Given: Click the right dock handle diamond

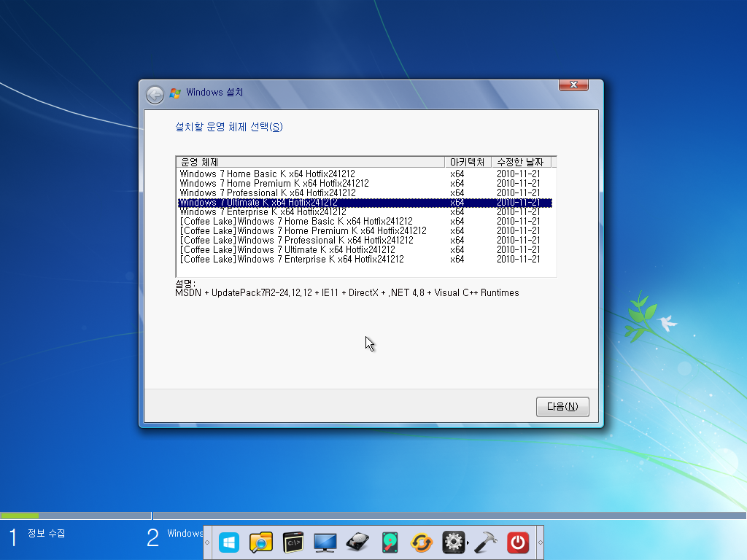Looking at the screenshot, I should tap(541, 542).
